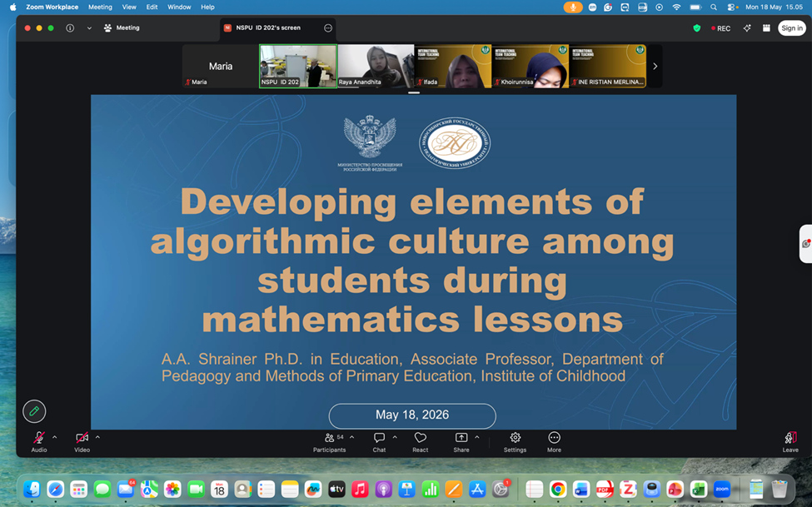Open Photos from the Dock
The image size is (812, 507).
pos(172,489)
